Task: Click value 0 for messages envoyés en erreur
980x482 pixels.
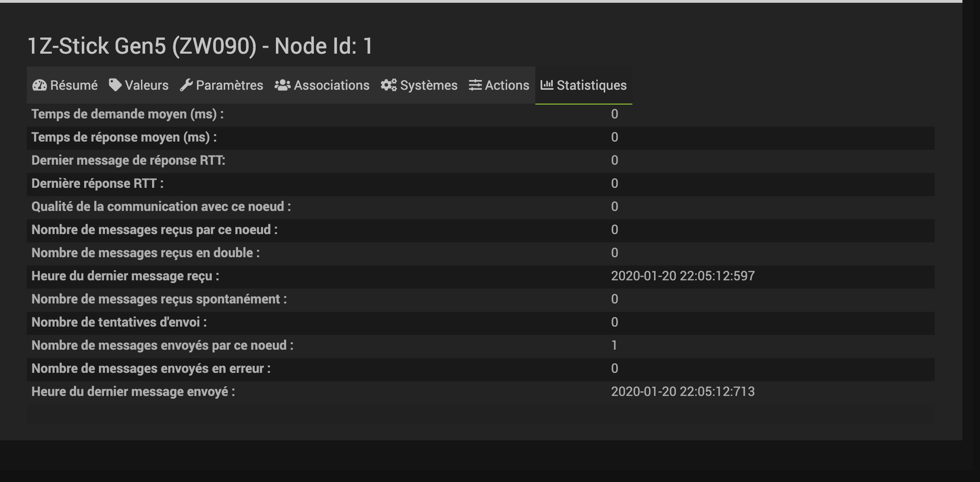Action: point(614,369)
